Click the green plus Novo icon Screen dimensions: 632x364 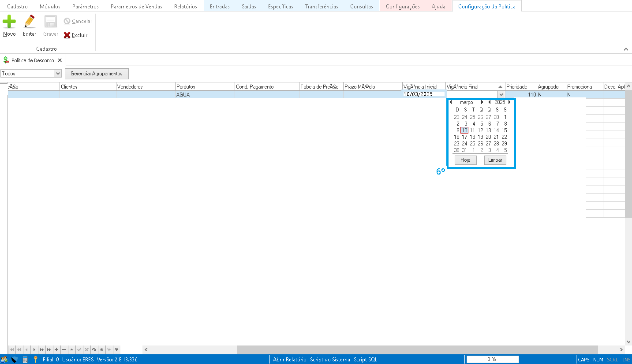pyautogui.click(x=9, y=22)
